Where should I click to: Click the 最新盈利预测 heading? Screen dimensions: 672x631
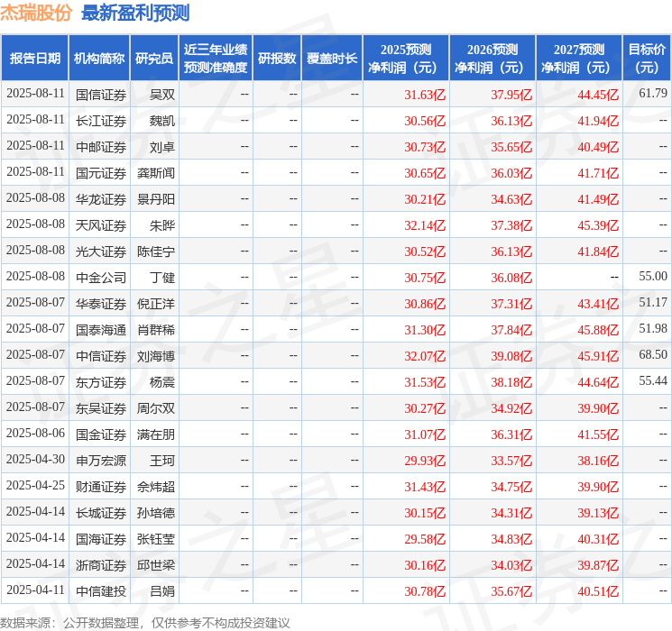135,13
